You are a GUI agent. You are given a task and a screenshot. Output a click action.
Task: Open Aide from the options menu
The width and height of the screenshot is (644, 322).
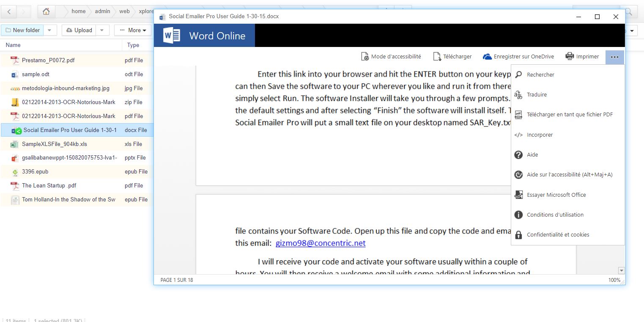pyautogui.click(x=567, y=155)
